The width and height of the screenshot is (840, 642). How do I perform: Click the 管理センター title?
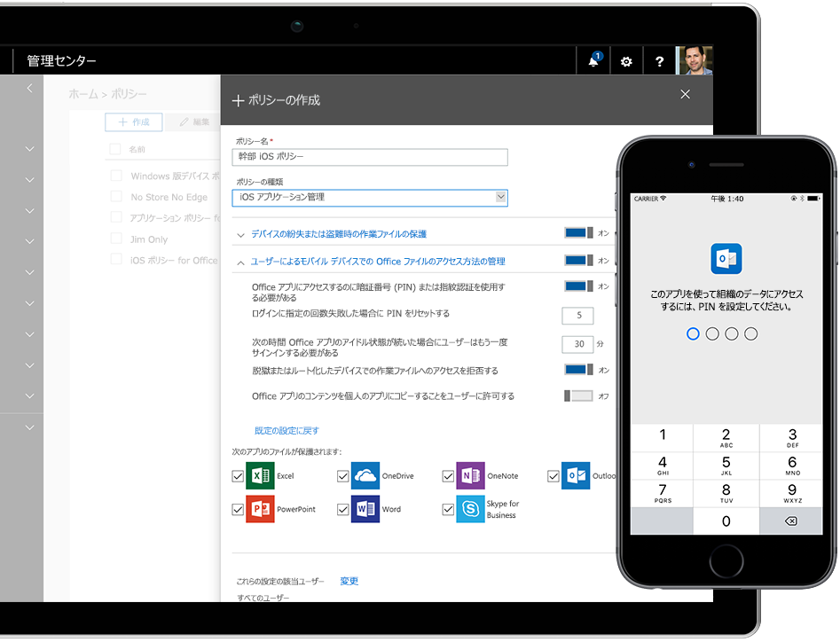click(x=61, y=61)
